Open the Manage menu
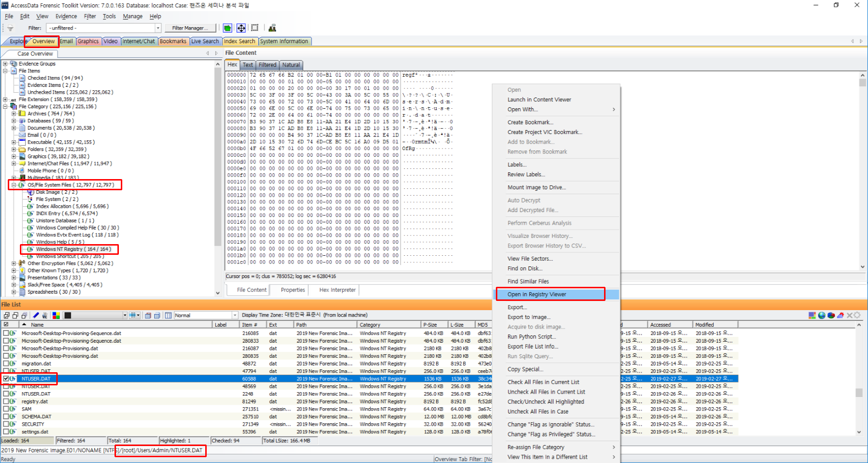 [132, 16]
